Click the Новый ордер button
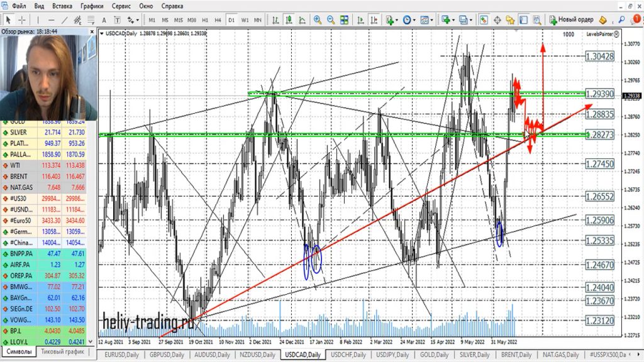644x362 pixels. (570, 19)
